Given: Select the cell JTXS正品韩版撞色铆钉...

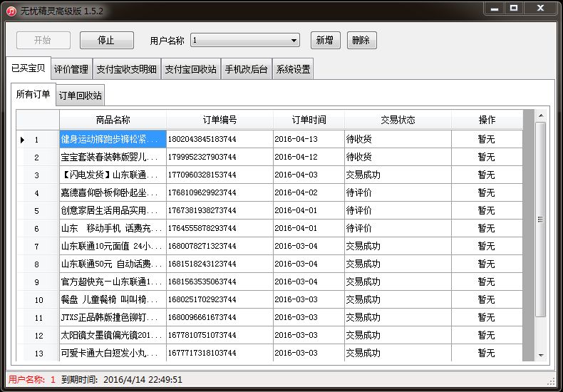Looking at the screenshot, I should pyautogui.click(x=113, y=318).
